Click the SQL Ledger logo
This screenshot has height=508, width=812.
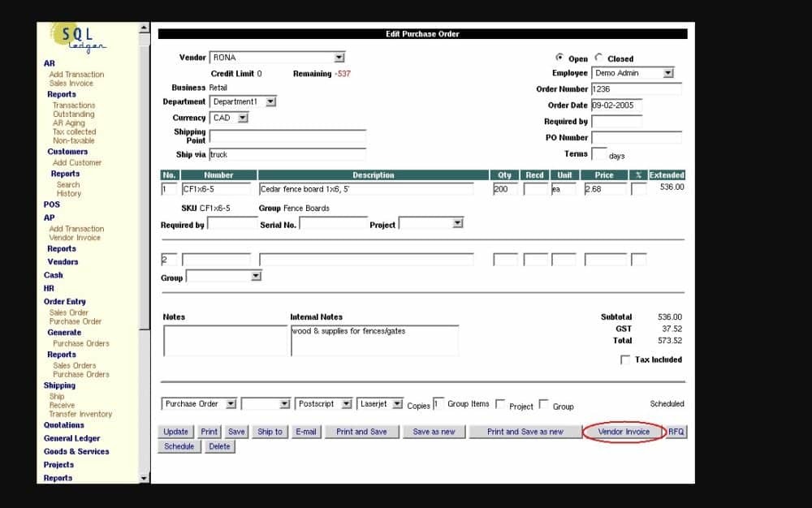(x=78, y=38)
